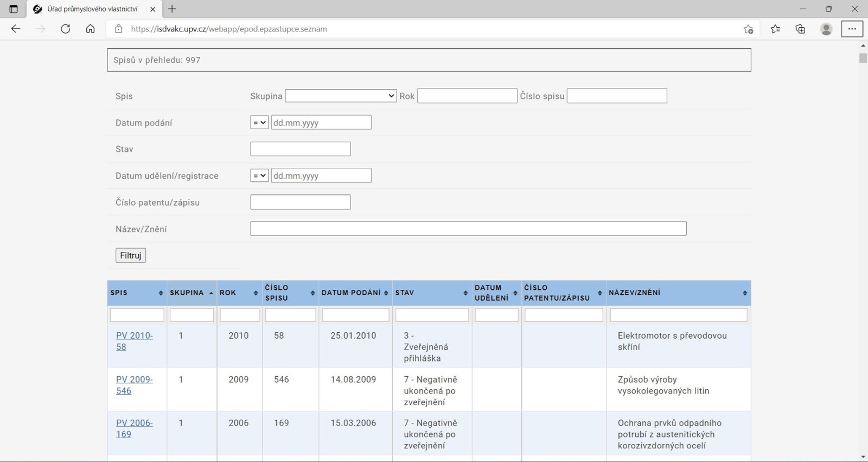The height and width of the screenshot is (462, 868).
Task: Expand the Skupina dropdown
Action: coord(341,96)
